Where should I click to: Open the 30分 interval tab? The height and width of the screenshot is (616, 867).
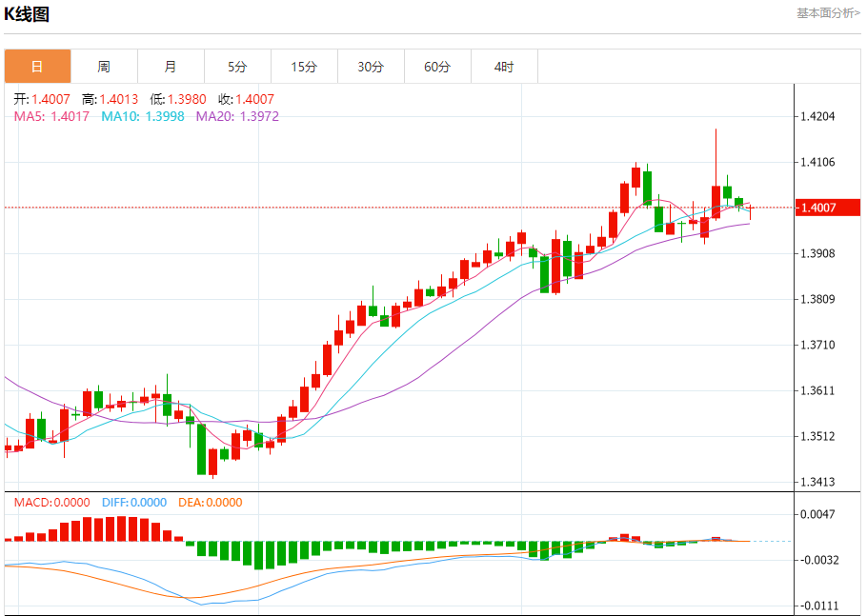pos(371,67)
